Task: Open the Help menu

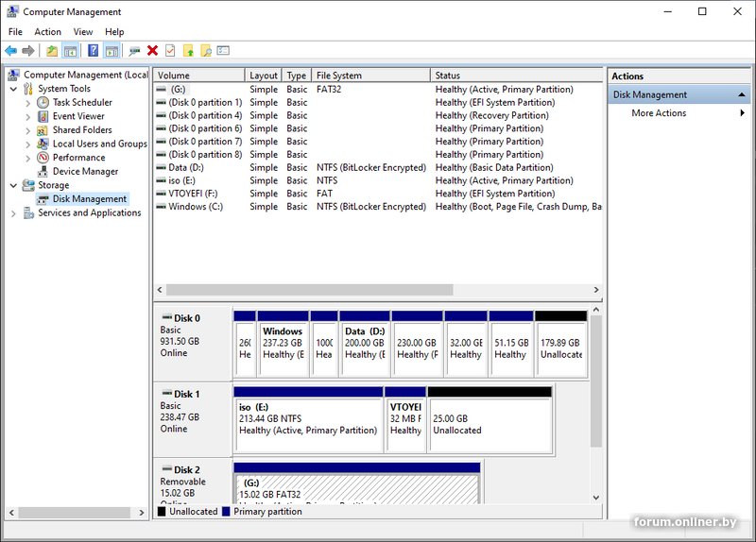Action: tap(114, 32)
